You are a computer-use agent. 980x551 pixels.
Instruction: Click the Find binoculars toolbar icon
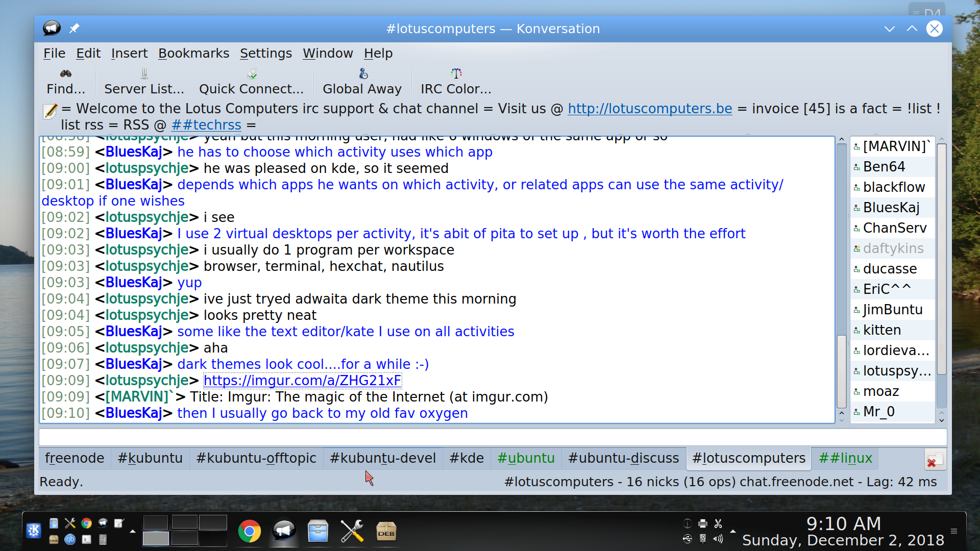(66, 73)
